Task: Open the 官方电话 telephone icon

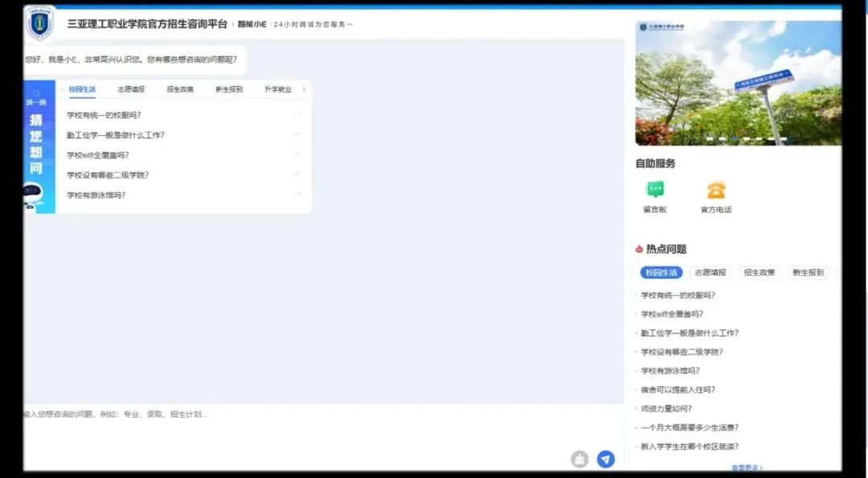Action: point(716,190)
